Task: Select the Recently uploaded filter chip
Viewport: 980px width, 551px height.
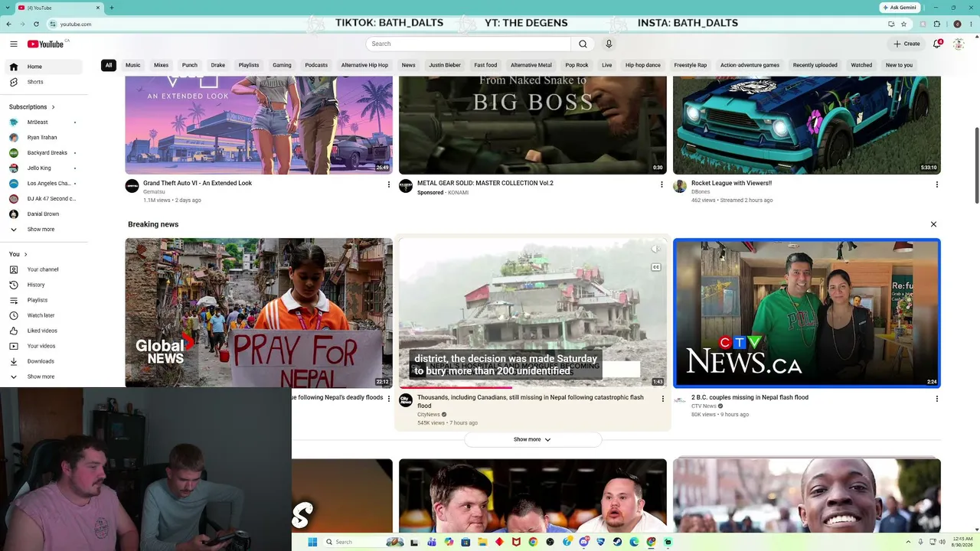Action: pos(815,65)
